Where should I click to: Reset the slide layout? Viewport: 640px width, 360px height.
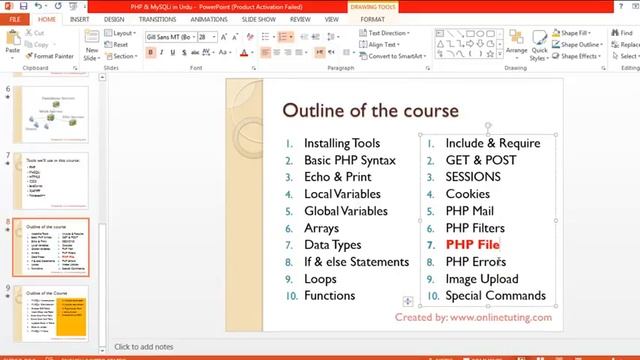pyautogui.click(x=116, y=44)
